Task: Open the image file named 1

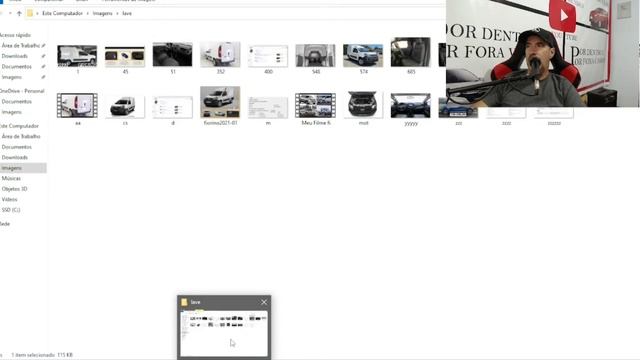Action: [x=77, y=56]
